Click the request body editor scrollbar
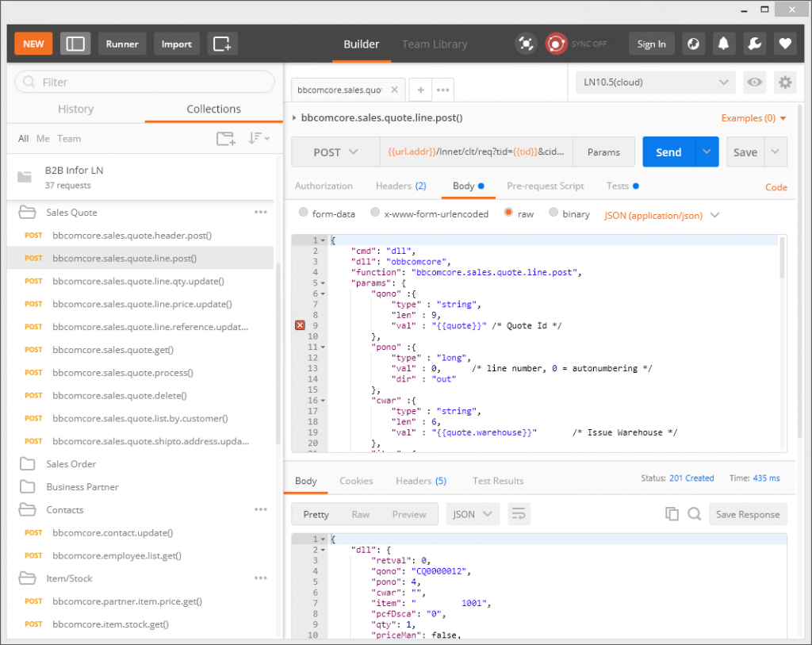 [782, 259]
